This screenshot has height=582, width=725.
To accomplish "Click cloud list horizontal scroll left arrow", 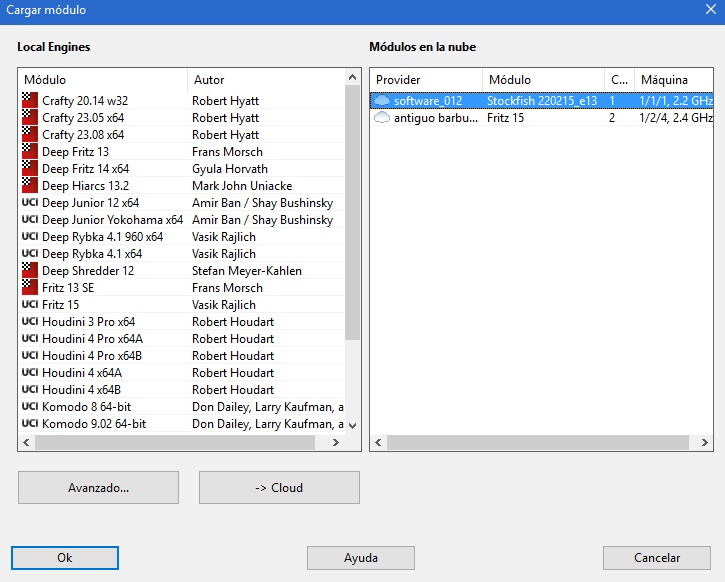I will coord(378,442).
